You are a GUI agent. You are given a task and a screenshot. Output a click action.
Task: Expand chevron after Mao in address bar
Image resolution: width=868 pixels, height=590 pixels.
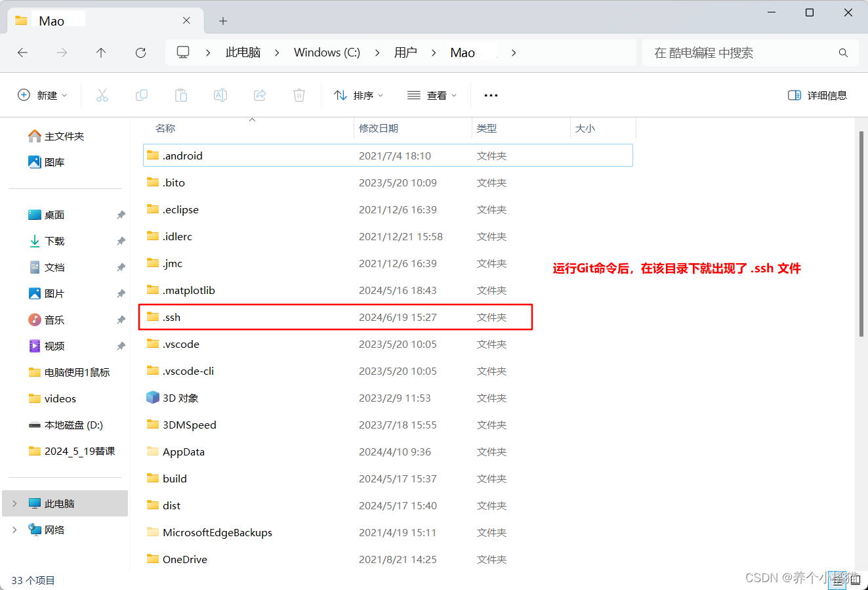514,53
